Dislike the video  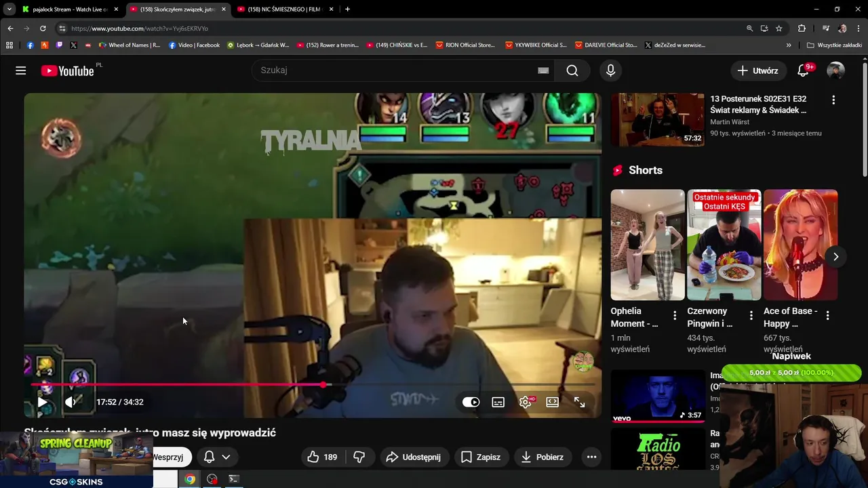tap(359, 457)
